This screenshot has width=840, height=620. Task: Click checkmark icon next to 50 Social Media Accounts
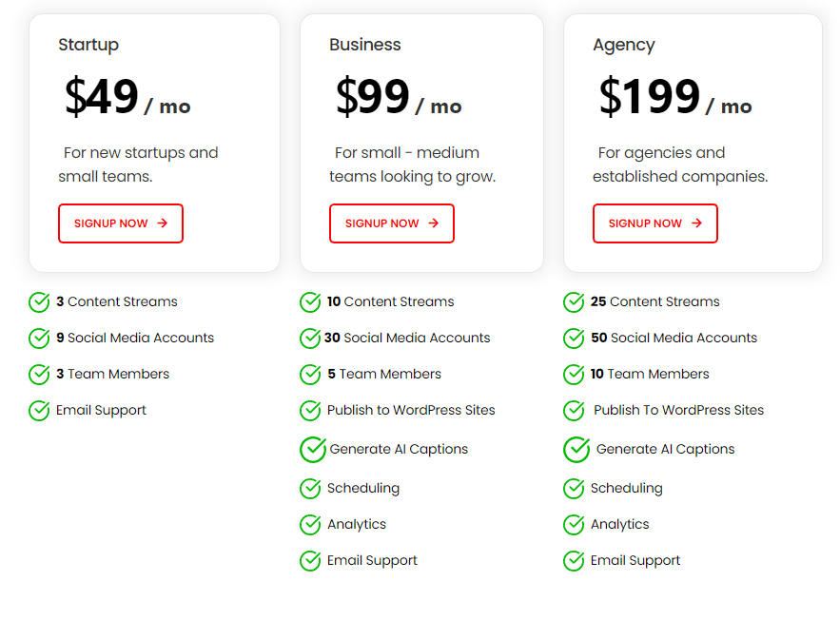tap(574, 339)
